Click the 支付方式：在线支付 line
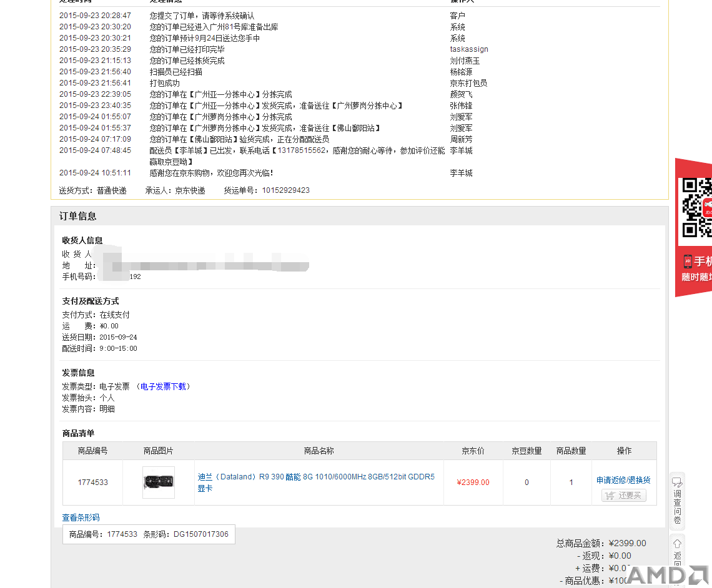712x588 pixels. click(x=96, y=315)
